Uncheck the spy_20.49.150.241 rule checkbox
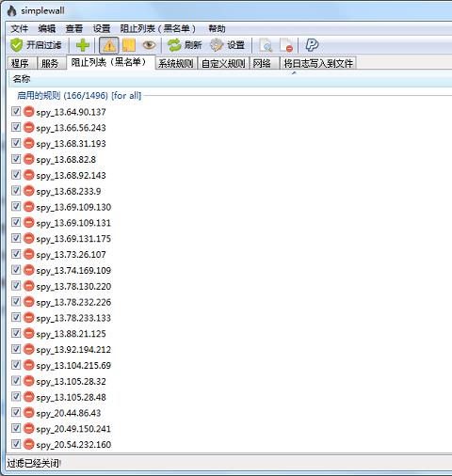This screenshot has width=452, height=476. pyautogui.click(x=16, y=428)
